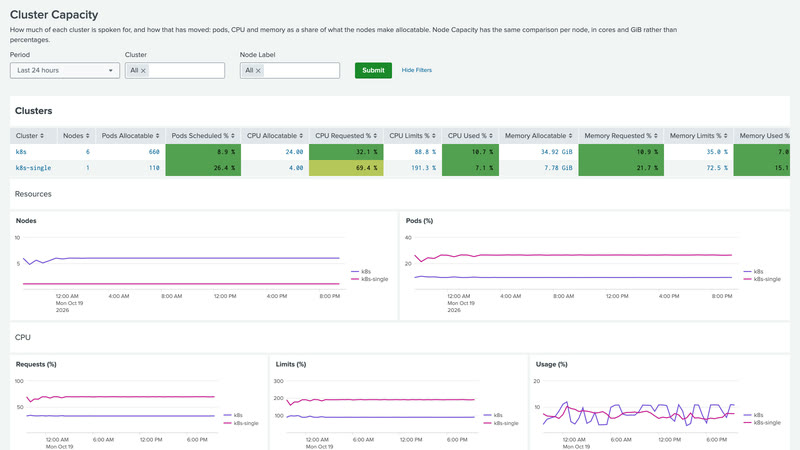Toggle k8s series in Requests (%) legend
This screenshot has height=450, width=800.
click(x=234, y=415)
